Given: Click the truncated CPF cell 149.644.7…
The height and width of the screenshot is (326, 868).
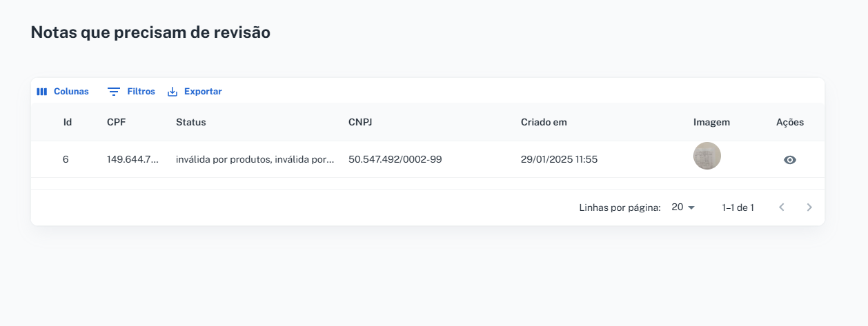Looking at the screenshot, I should [x=132, y=159].
